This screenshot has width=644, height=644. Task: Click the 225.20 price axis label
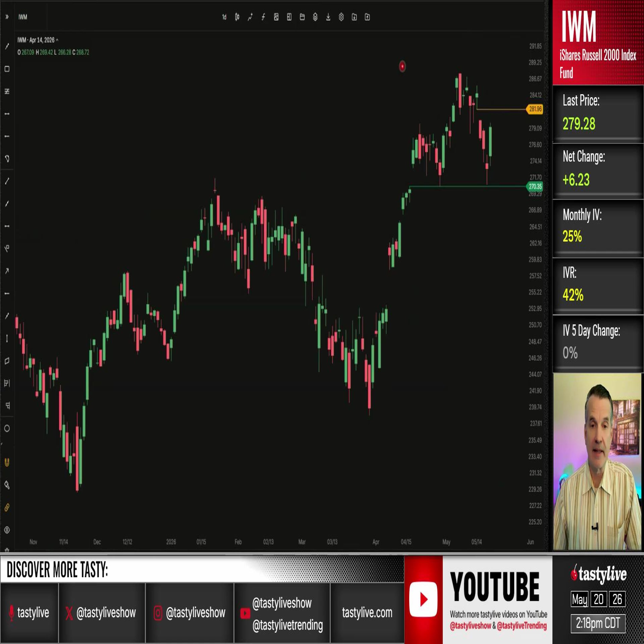(535, 522)
